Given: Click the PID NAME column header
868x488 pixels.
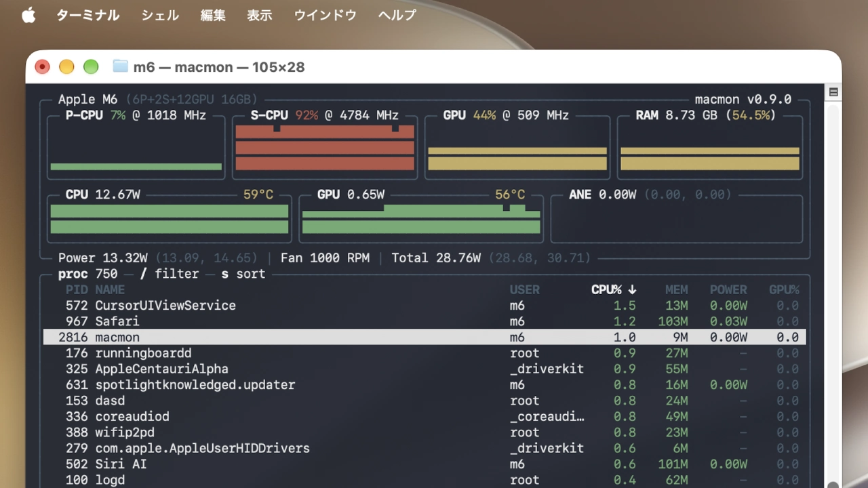Looking at the screenshot, I should coord(95,289).
